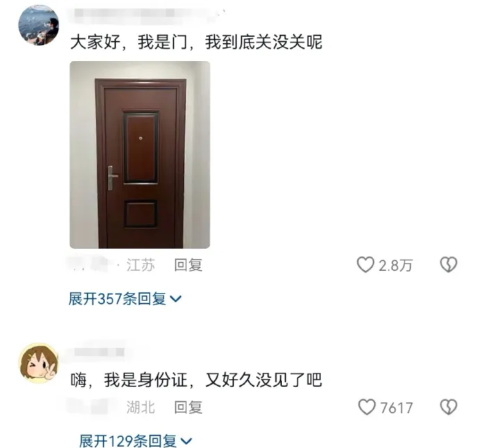Tap the 7617 like count
The image size is (479, 448).
tap(396, 408)
